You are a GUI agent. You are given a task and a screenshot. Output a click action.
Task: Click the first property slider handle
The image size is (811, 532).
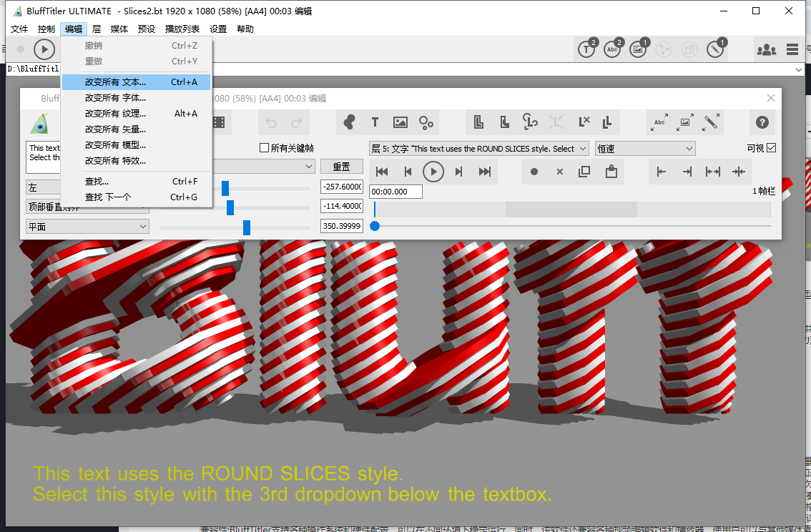tap(225, 188)
